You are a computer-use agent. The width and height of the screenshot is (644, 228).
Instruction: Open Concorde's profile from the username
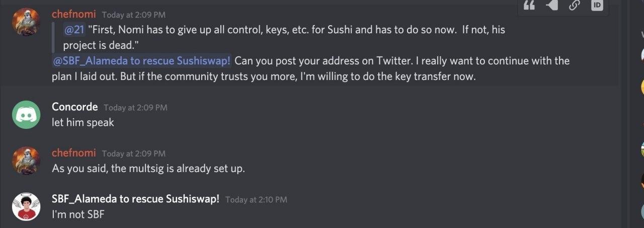[74, 107]
